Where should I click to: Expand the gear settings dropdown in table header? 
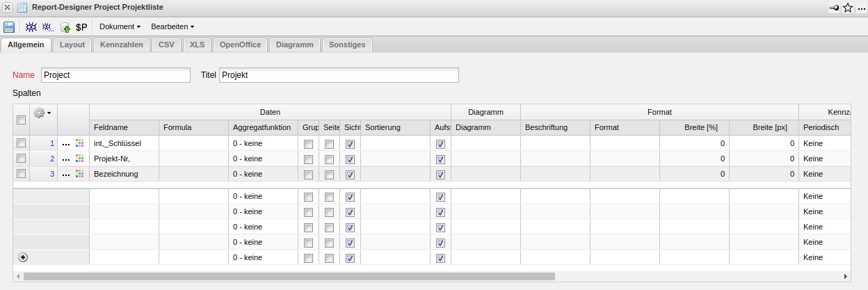[x=43, y=112]
